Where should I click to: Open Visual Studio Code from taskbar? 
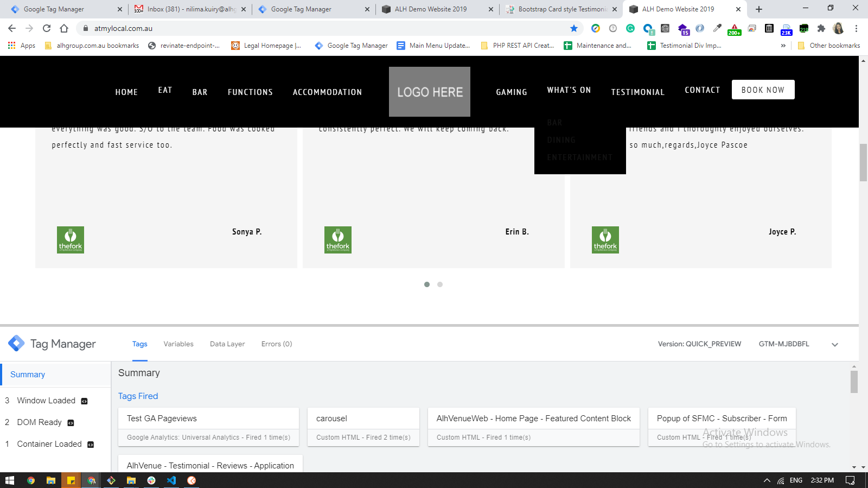pyautogui.click(x=171, y=480)
